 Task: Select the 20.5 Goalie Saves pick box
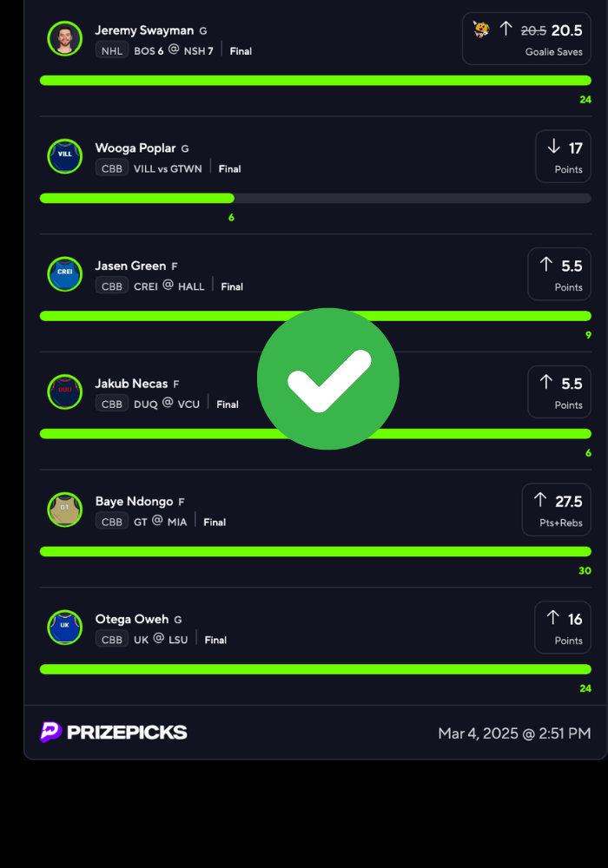coord(526,39)
